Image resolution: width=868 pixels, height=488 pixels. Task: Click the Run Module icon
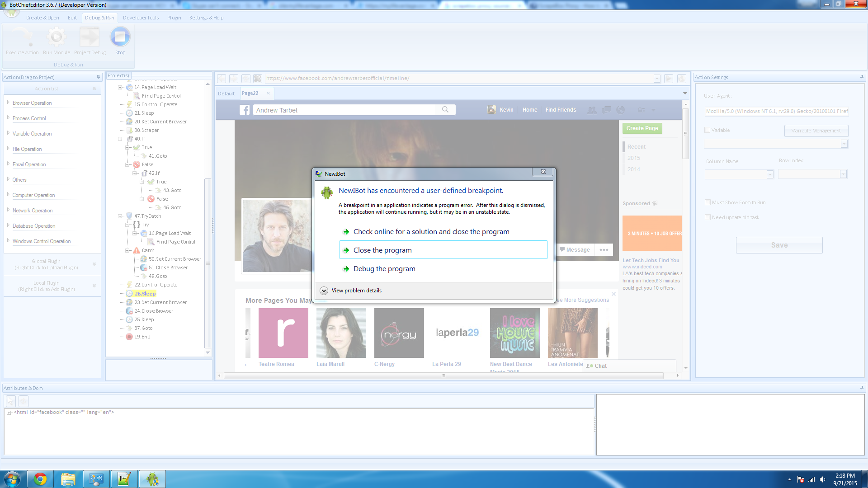pos(57,37)
